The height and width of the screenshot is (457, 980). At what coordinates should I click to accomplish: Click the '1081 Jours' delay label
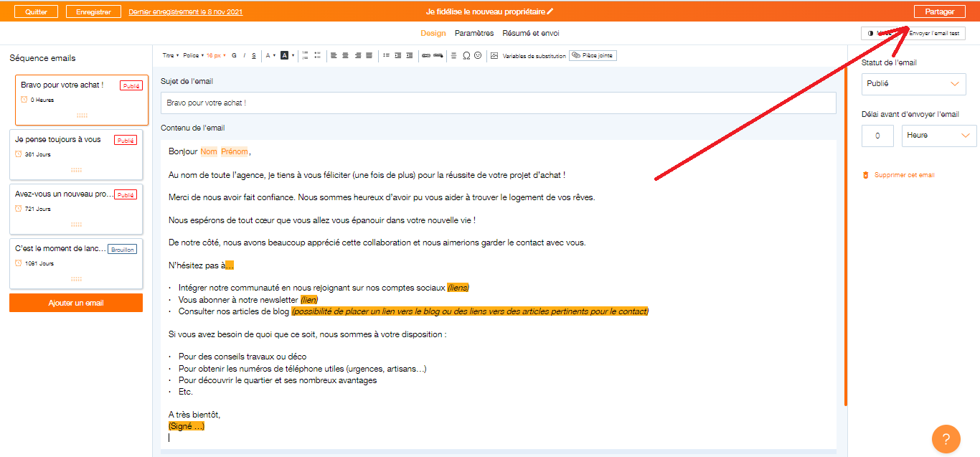click(39, 263)
